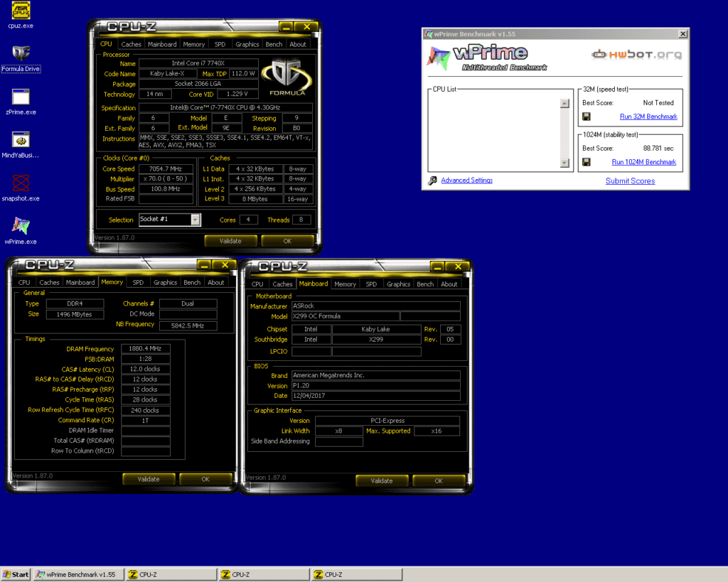Click OK in CPU-Z Memory window
This screenshot has height=582, width=728.
pyautogui.click(x=205, y=479)
